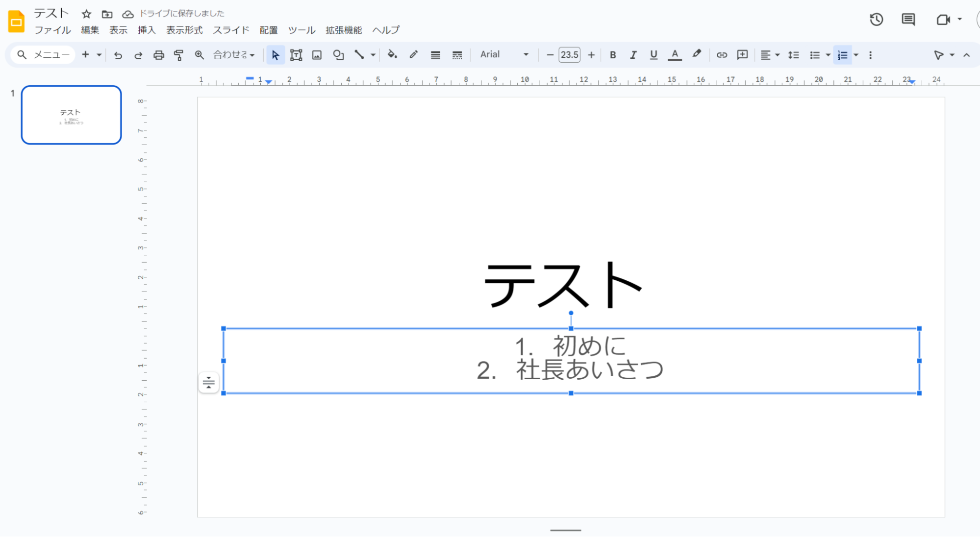Click the paint format roller icon
Screen dimensions: 980x537
pyautogui.click(x=178, y=55)
